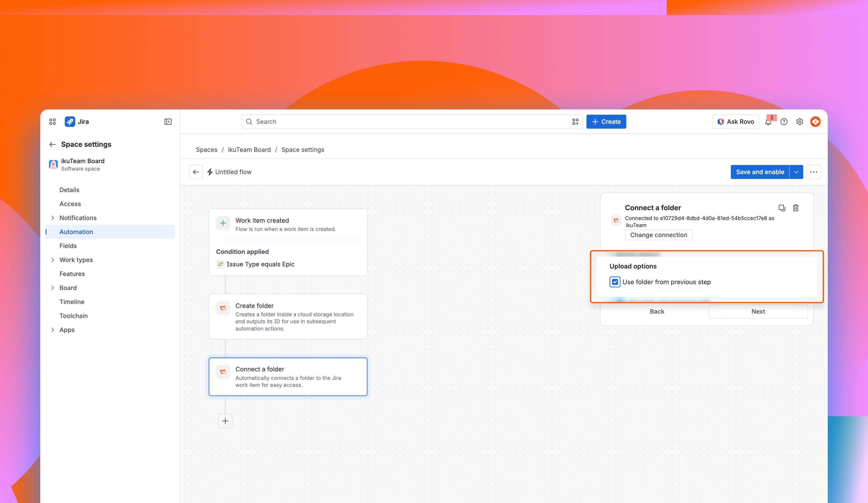Image resolution: width=868 pixels, height=503 pixels.
Task: Open the app switcher grid icon
Action: 52,122
